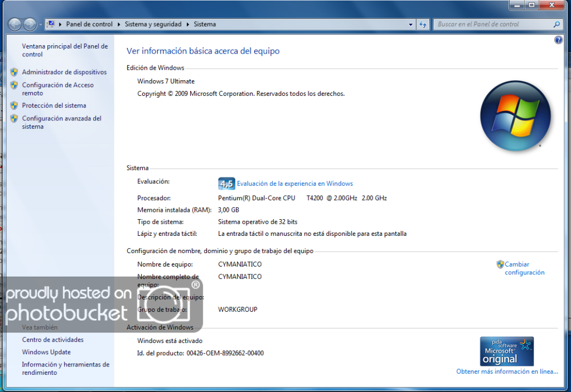Click the Windows 7 Ultimate edition text

(166, 81)
